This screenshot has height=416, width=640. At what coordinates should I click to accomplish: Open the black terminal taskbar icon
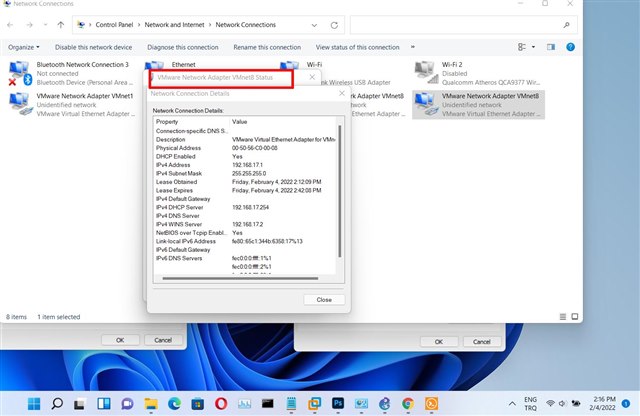[268, 404]
